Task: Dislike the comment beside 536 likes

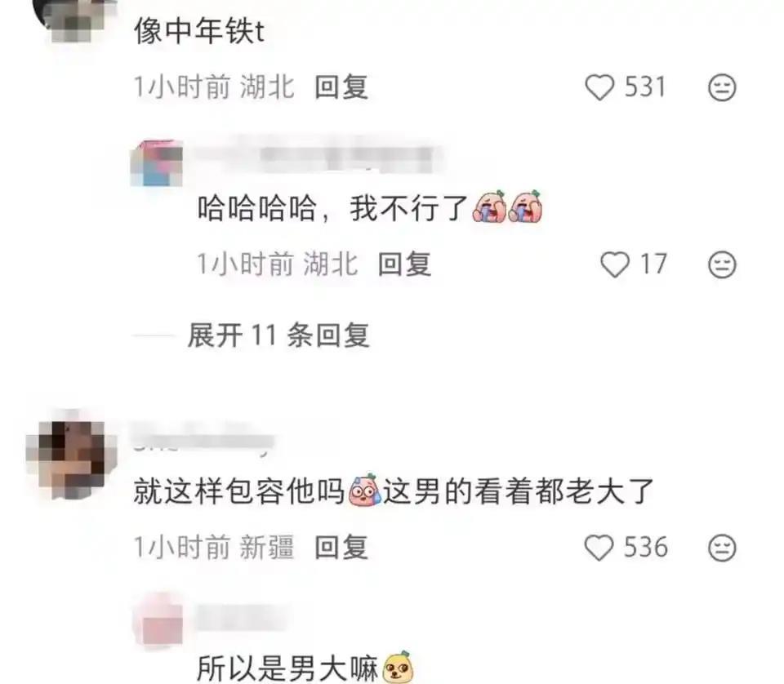Action: coord(722,549)
